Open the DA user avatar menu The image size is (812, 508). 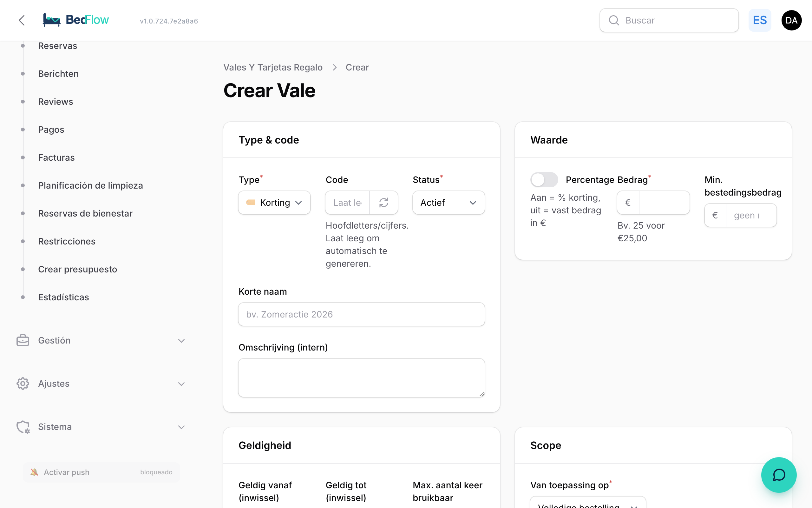coord(791,21)
